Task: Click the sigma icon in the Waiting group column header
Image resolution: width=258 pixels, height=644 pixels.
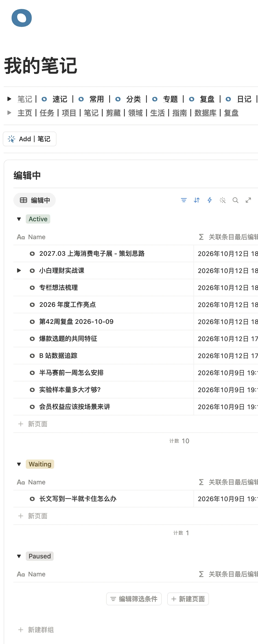Action: tap(201, 482)
